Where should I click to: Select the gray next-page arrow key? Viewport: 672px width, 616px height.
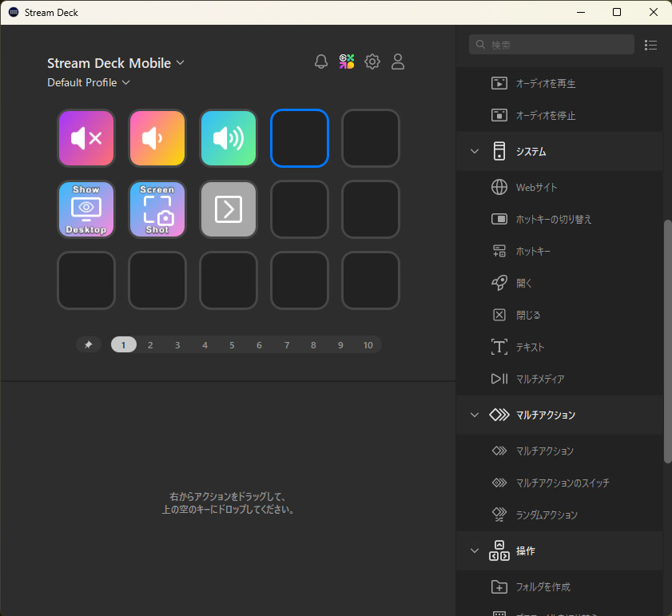click(x=229, y=209)
